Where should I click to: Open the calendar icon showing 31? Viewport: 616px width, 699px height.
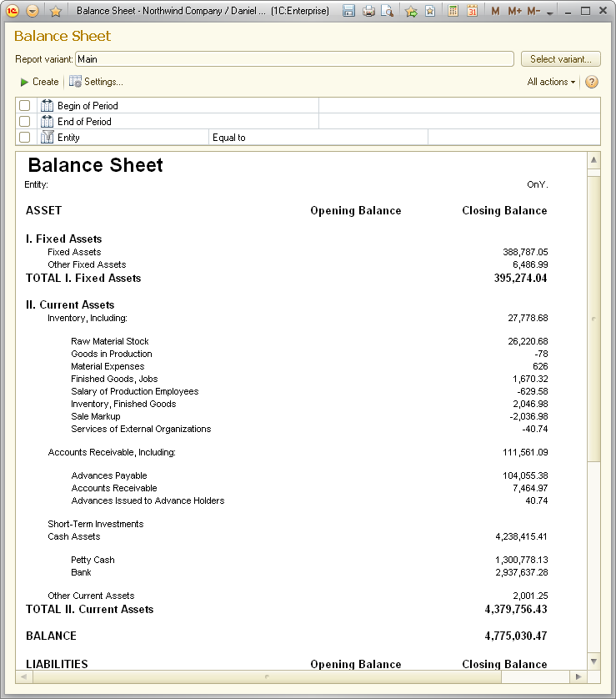pos(472,11)
